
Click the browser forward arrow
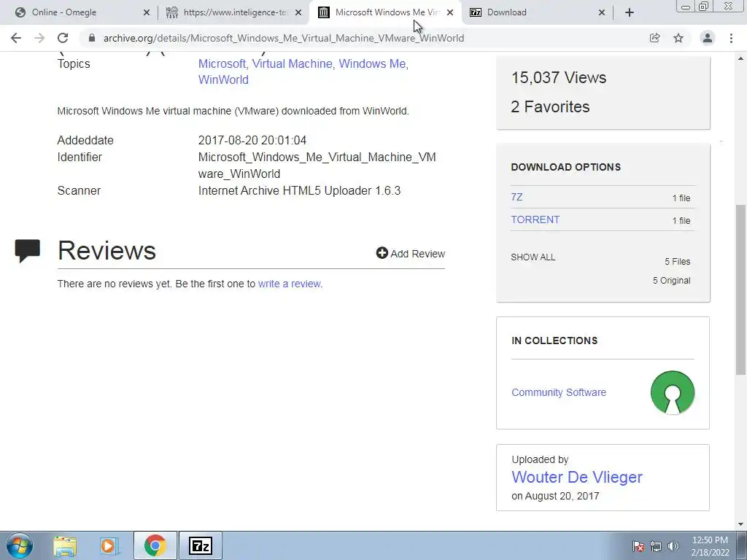pyautogui.click(x=39, y=38)
